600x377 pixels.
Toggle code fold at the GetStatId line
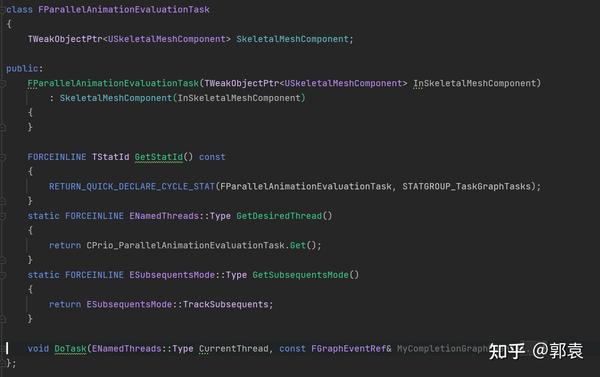point(3,157)
